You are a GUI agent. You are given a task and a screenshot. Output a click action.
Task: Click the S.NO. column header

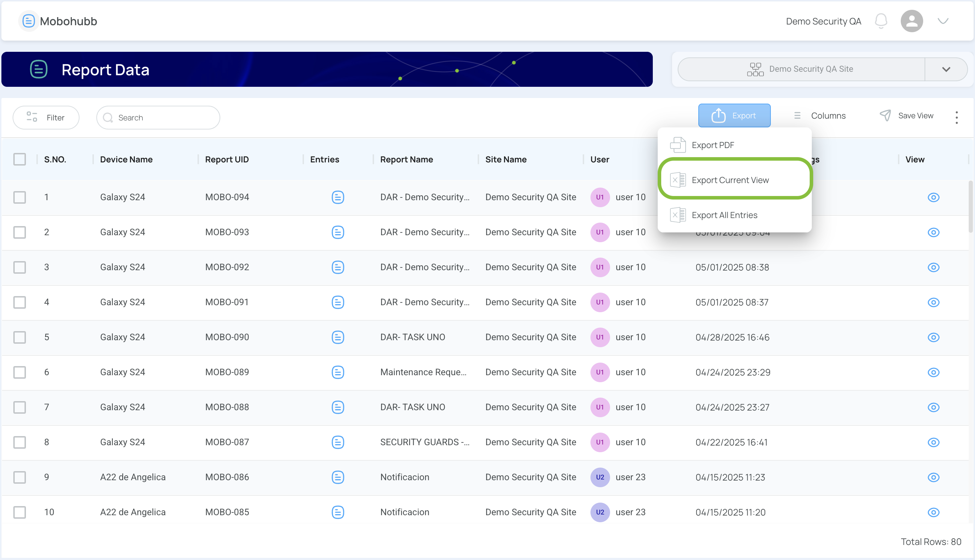[55, 159]
